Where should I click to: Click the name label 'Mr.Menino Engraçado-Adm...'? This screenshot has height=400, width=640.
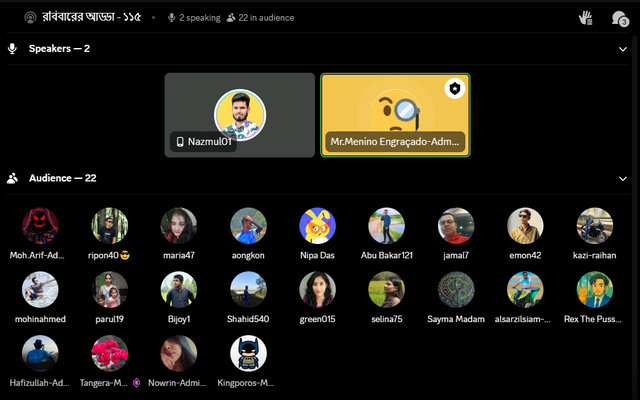click(395, 142)
